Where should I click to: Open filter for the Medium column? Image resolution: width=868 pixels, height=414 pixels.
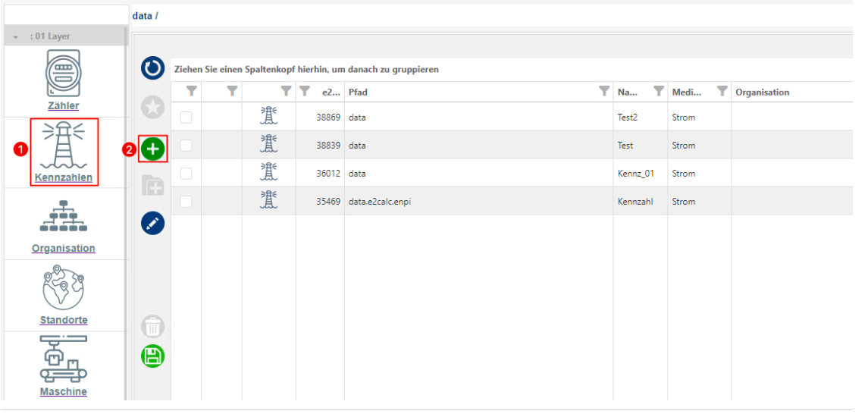[x=722, y=92]
